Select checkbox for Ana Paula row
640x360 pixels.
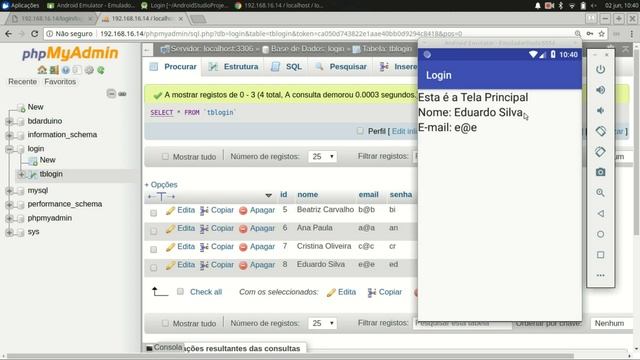(153, 231)
